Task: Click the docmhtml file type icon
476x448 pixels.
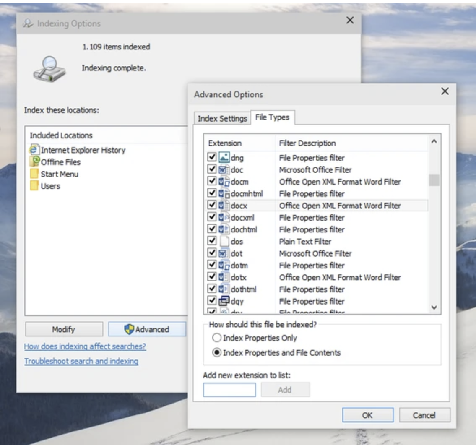Action: [224, 193]
